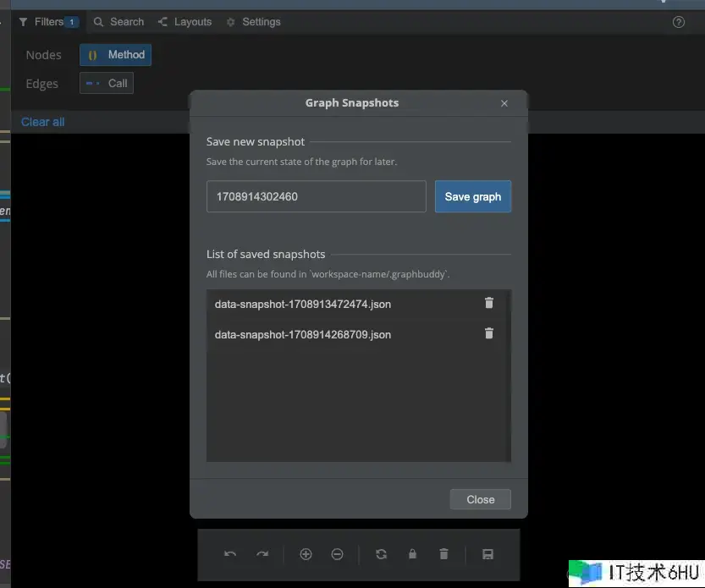Click the Clear all link
Screen dimensions: 705x588
(x=42, y=122)
